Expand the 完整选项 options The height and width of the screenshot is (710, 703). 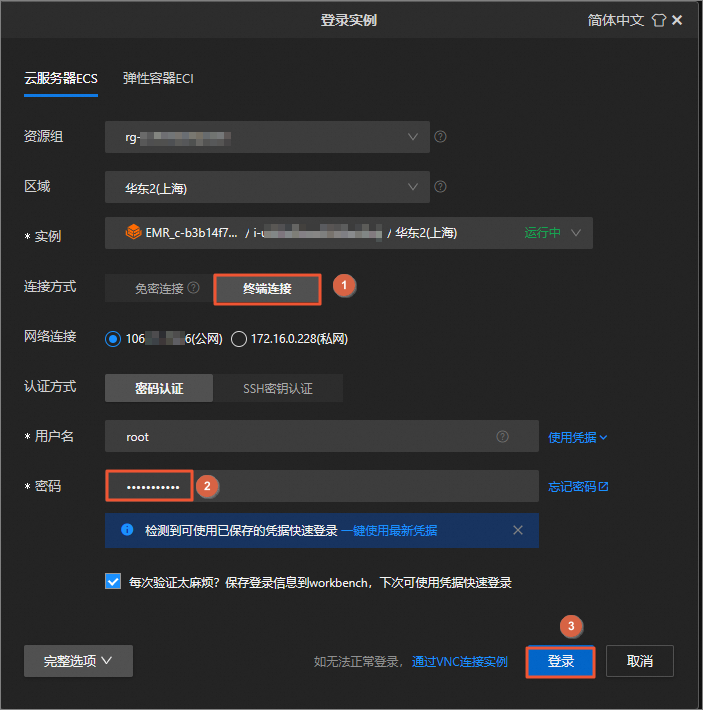pyautogui.click(x=78, y=661)
